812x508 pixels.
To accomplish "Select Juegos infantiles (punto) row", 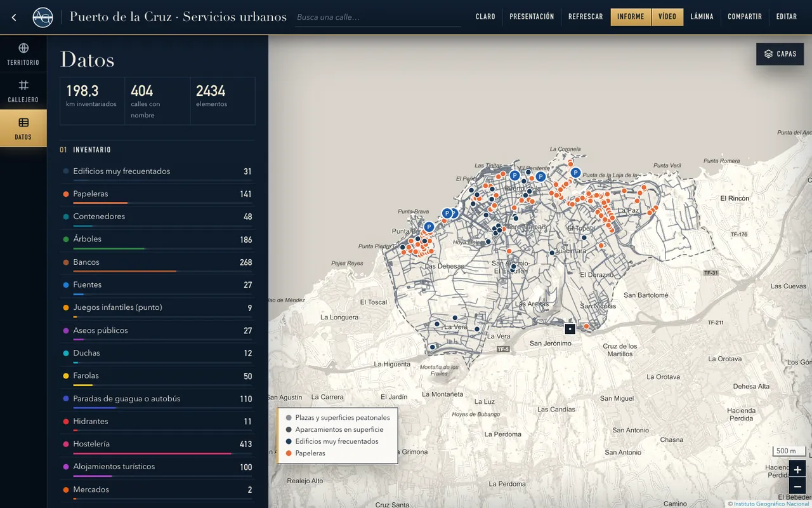I will point(157,308).
